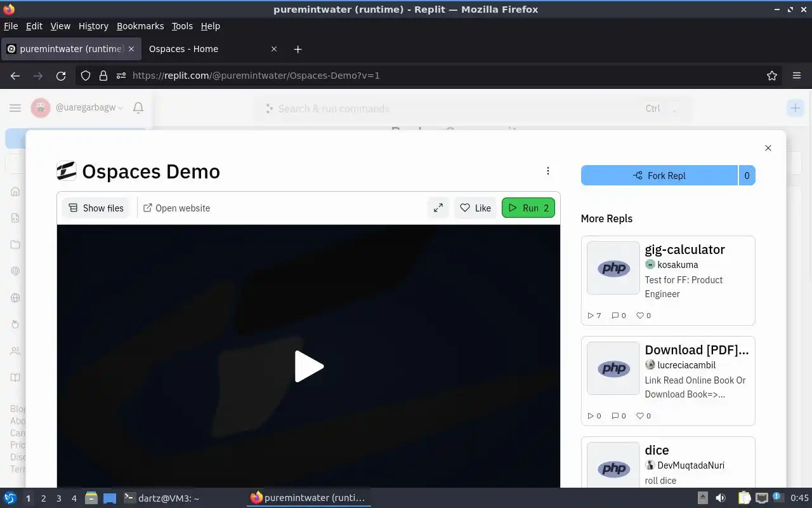Open the View menu
Screen dimensions: 812x508
60,26
